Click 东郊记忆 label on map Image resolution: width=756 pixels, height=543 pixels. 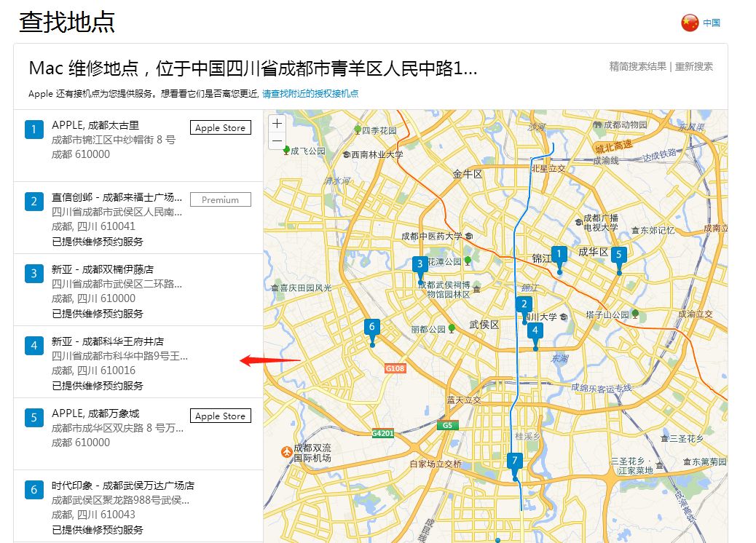(x=657, y=230)
